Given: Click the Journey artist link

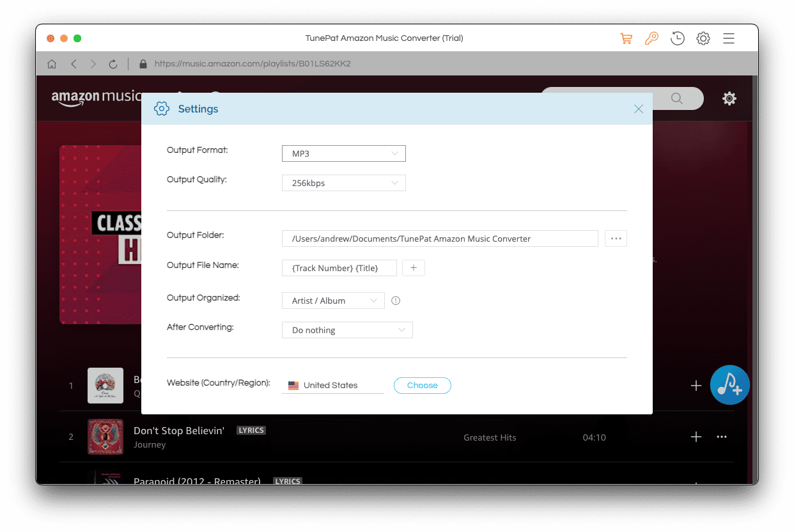Looking at the screenshot, I should pyautogui.click(x=150, y=444).
